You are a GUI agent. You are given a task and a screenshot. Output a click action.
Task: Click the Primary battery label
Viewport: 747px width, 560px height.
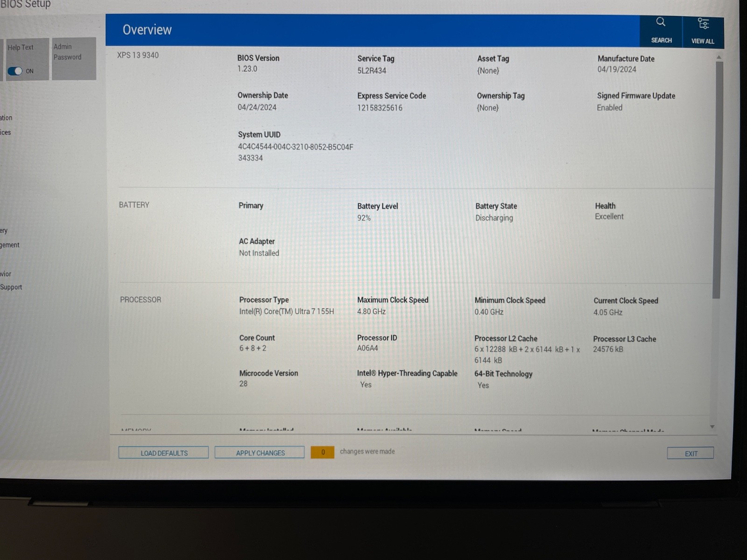pyautogui.click(x=251, y=205)
